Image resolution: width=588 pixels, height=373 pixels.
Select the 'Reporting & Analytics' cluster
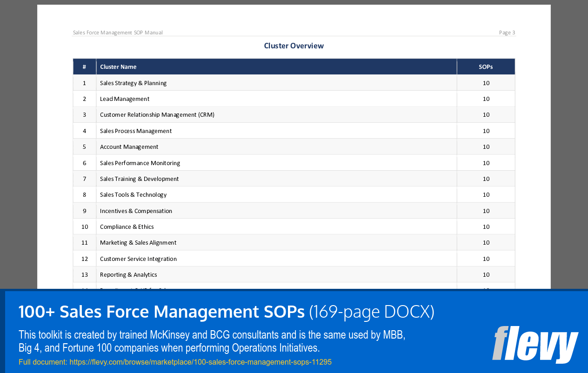click(x=128, y=274)
